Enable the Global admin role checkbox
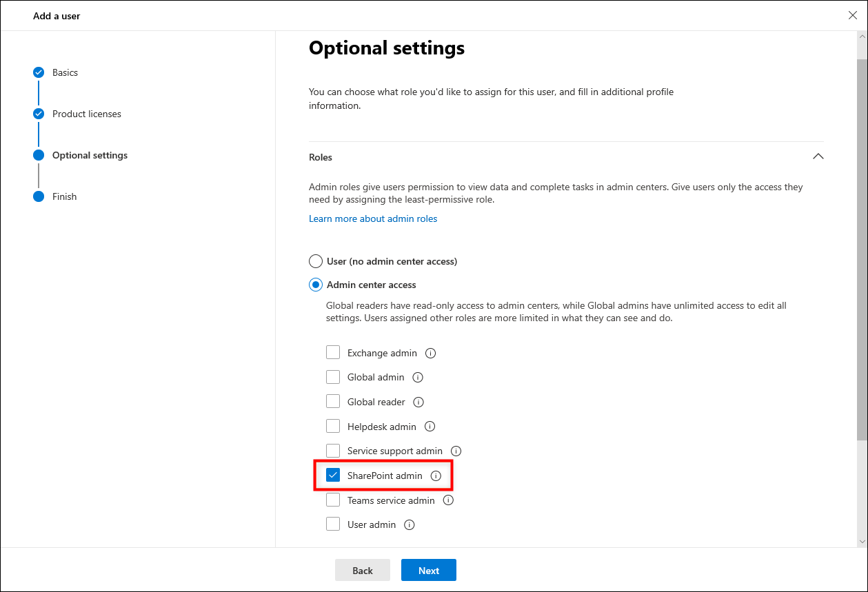 [333, 378]
